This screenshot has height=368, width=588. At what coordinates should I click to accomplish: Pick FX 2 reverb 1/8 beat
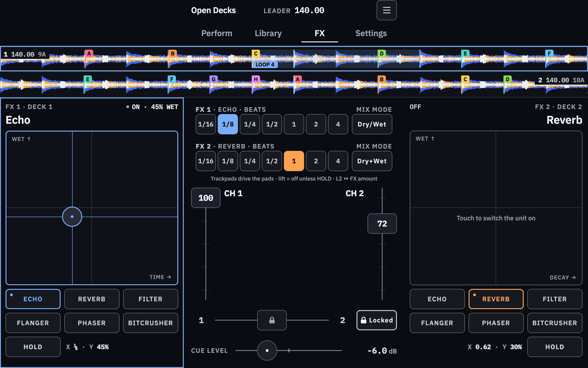coord(228,161)
